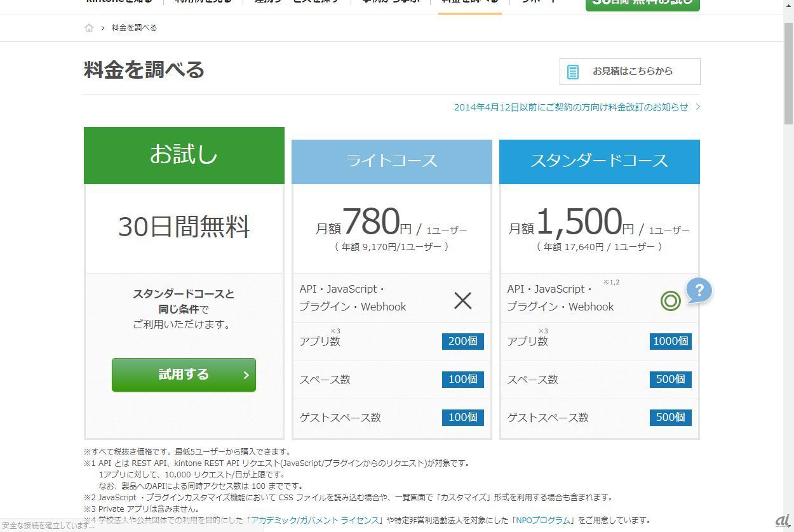Select the スタンダードコース plan header
This screenshot has height=532, width=794.
pos(600,161)
